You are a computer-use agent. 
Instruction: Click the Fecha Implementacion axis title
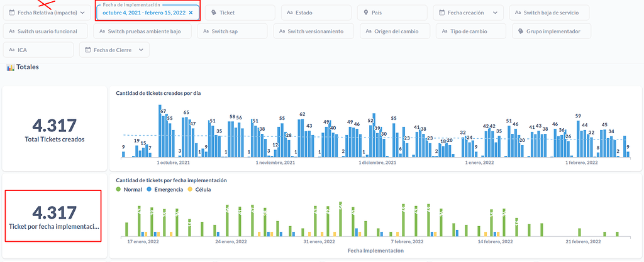[375, 250]
